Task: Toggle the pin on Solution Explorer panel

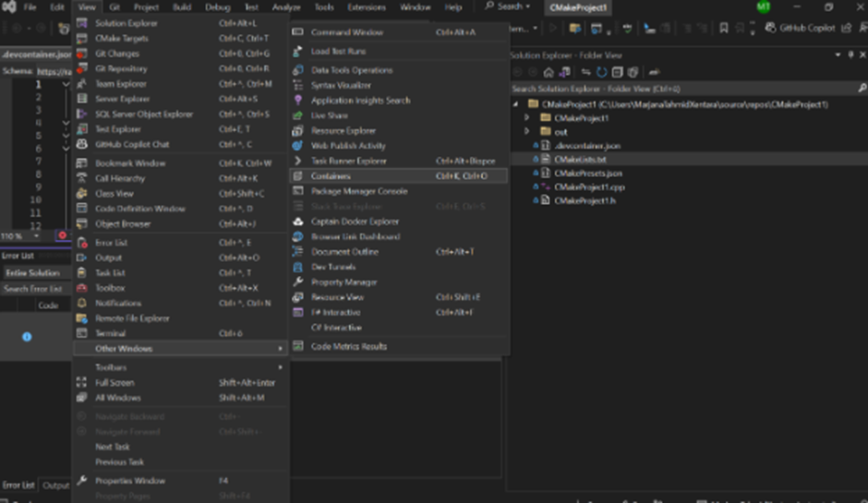Action: [x=850, y=55]
